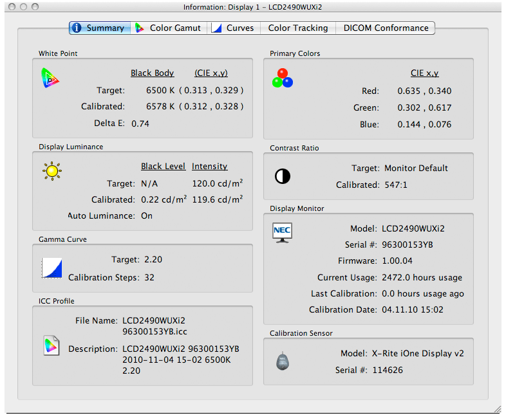Click the Black Body column header
Image resolution: width=506 pixels, height=420 pixels.
click(152, 73)
